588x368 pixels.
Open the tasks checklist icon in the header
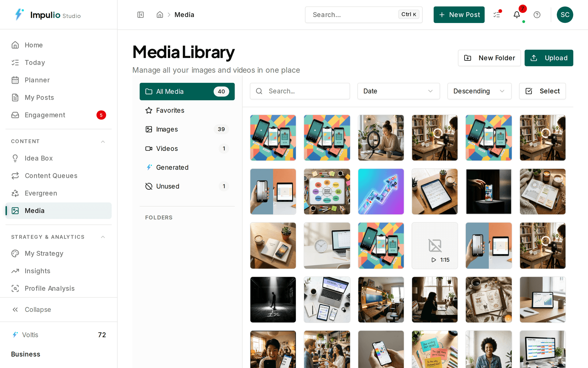coord(497,15)
